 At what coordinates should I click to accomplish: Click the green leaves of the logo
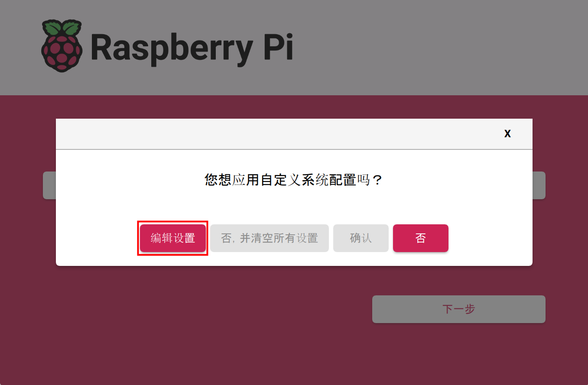click(62, 29)
